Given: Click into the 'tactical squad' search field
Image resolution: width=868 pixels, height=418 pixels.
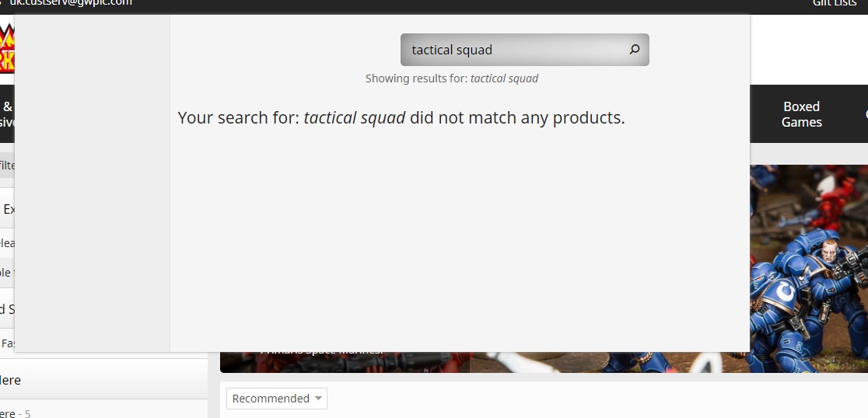Looking at the screenshot, I should coord(513,50).
